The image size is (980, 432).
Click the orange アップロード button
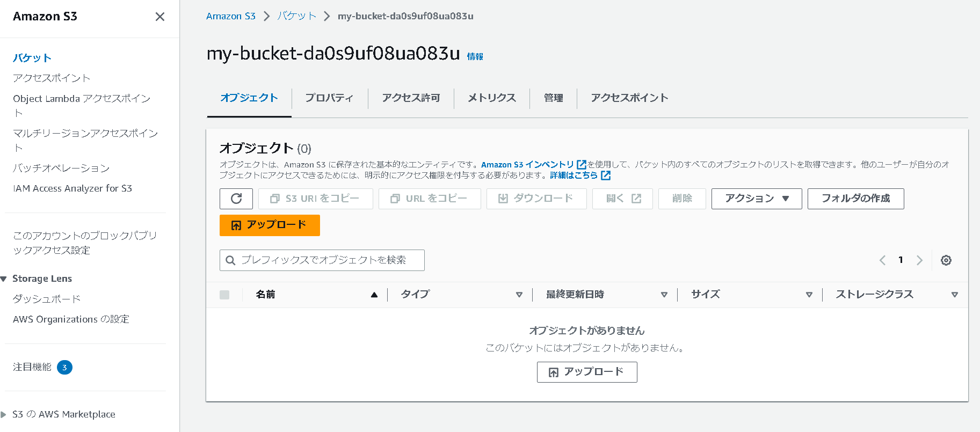click(270, 225)
